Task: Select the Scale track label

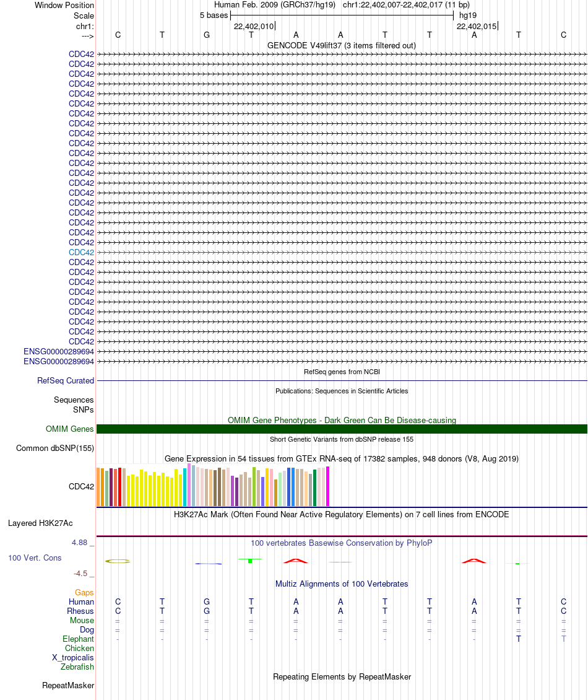Action: click(x=84, y=15)
